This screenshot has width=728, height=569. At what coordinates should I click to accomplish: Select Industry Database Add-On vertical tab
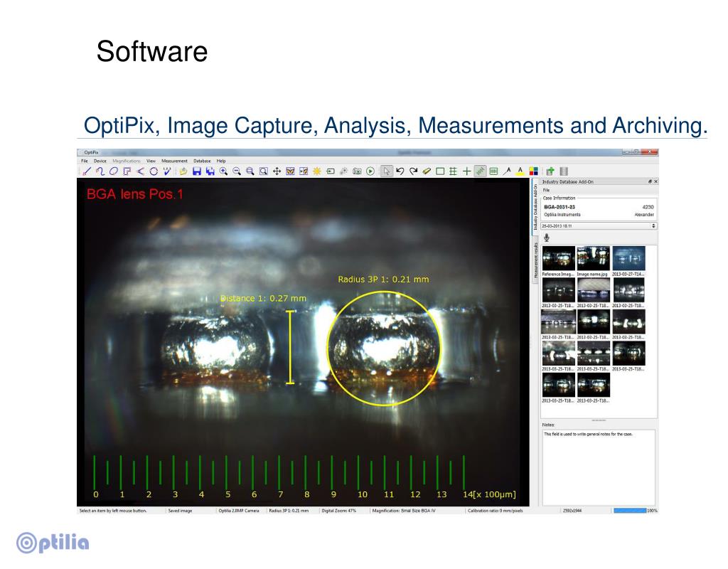point(535,207)
